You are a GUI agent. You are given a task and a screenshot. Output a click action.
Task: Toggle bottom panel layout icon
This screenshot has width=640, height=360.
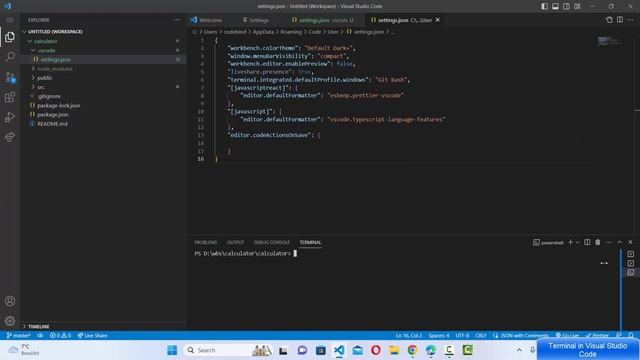point(556,6)
